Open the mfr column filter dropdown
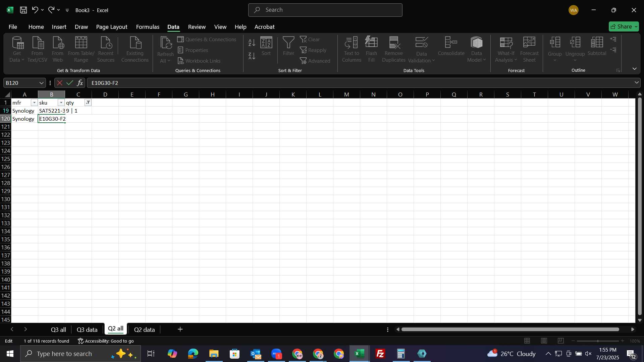The width and height of the screenshot is (644, 362). click(34, 103)
